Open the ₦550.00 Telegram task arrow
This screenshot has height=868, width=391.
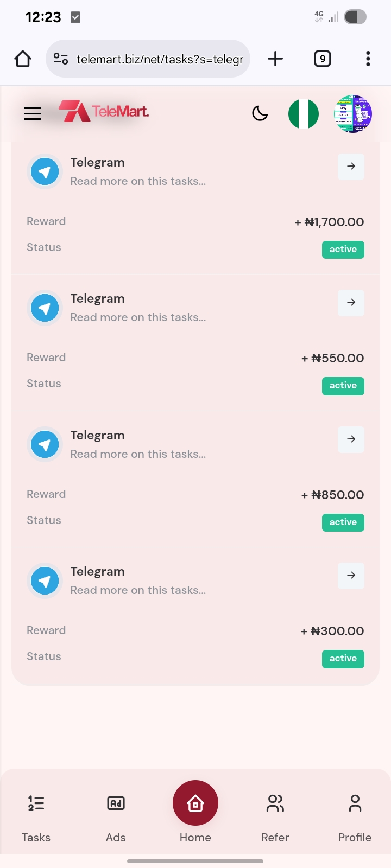coord(351,303)
